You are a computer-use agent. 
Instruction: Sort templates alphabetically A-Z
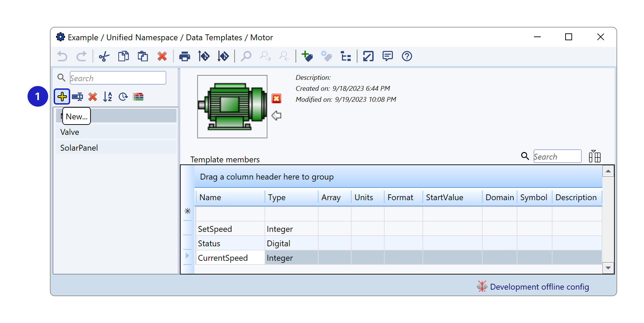108,97
